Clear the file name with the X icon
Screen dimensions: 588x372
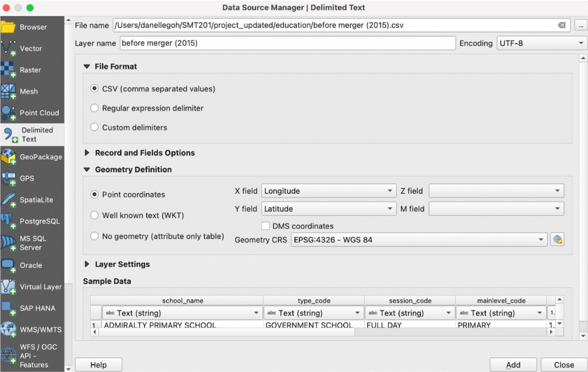(x=562, y=25)
